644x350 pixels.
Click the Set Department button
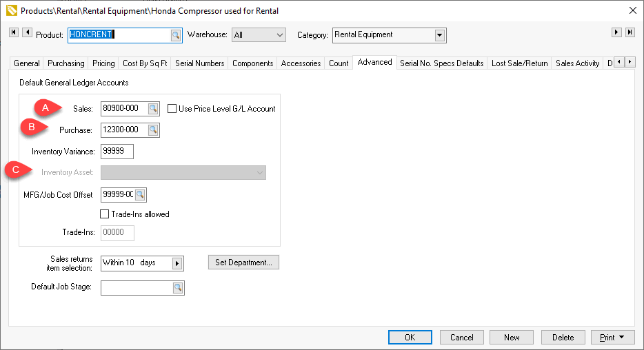243,262
